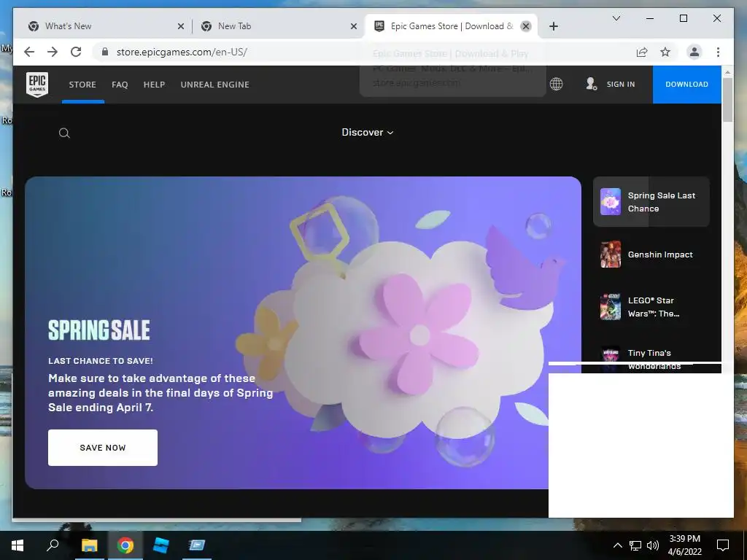
Task: Open the store search magnifier icon
Action: click(x=64, y=133)
